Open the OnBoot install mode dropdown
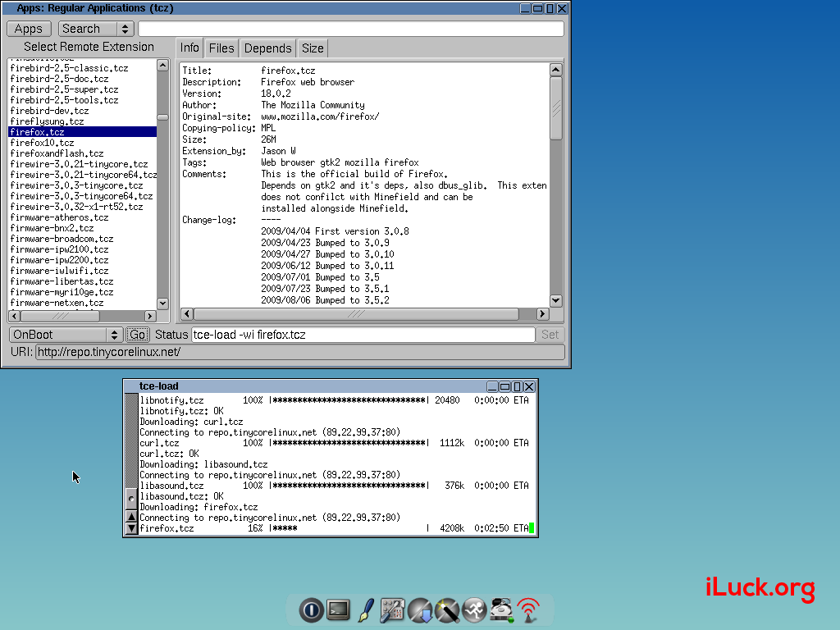Viewport: 840px width, 630px height. tap(66, 335)
